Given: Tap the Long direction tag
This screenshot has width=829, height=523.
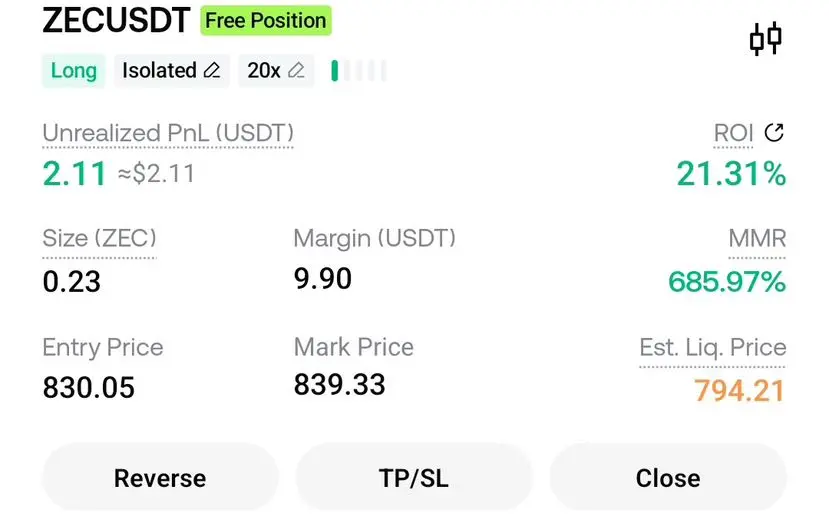Looking at the screenshot, I should tap(73, 70).
